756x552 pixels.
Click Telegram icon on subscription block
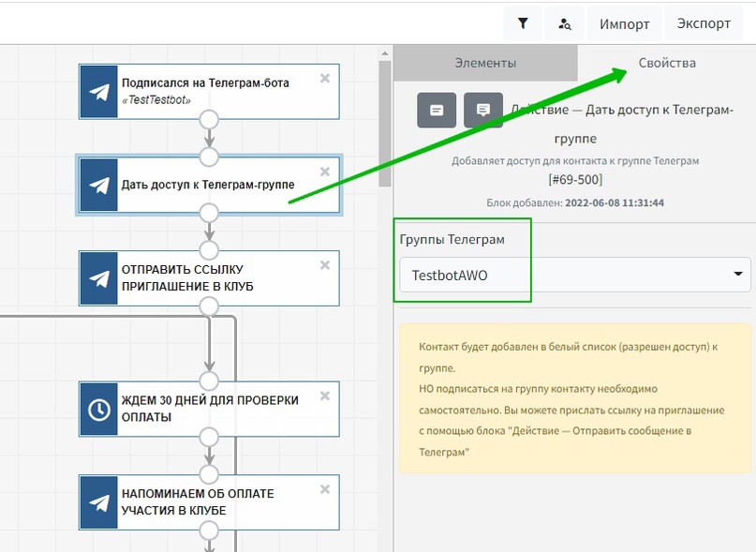coord(98,91)
